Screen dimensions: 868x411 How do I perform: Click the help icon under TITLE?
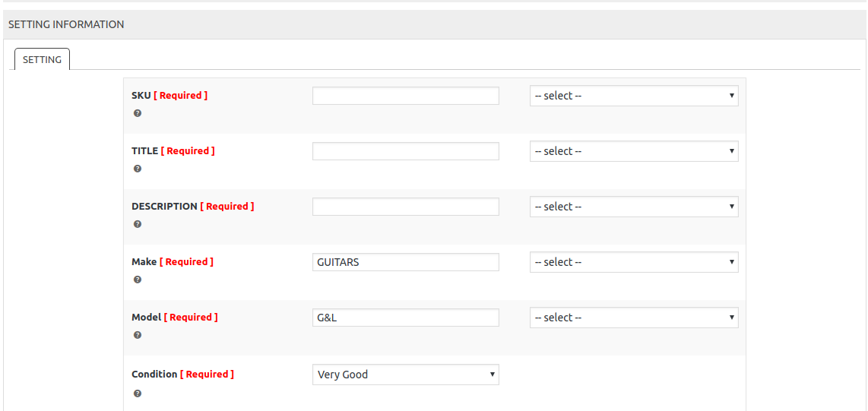138,169
